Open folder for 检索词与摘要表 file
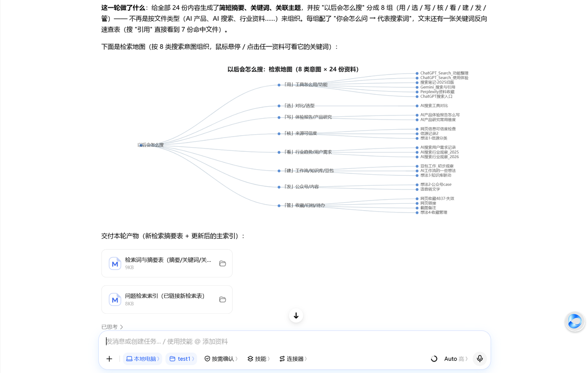Viewport: 588px width, 373px height. coord(223,264)
